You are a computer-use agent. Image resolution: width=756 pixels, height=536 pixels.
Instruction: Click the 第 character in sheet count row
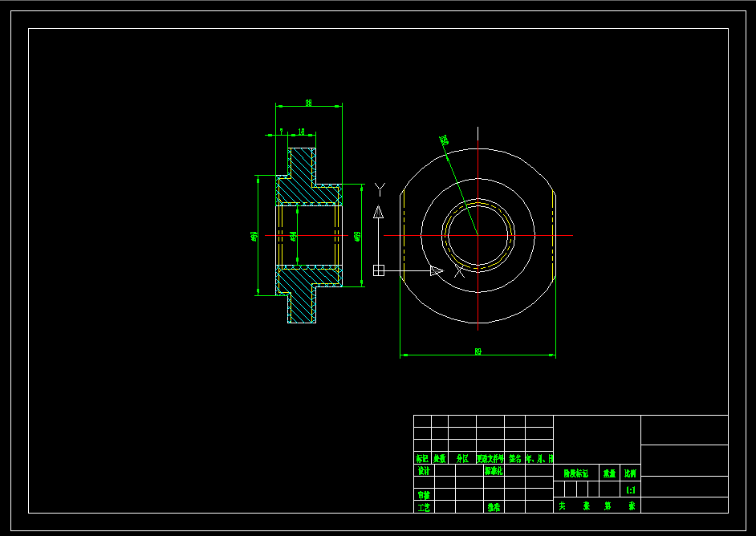click(608, 506)
